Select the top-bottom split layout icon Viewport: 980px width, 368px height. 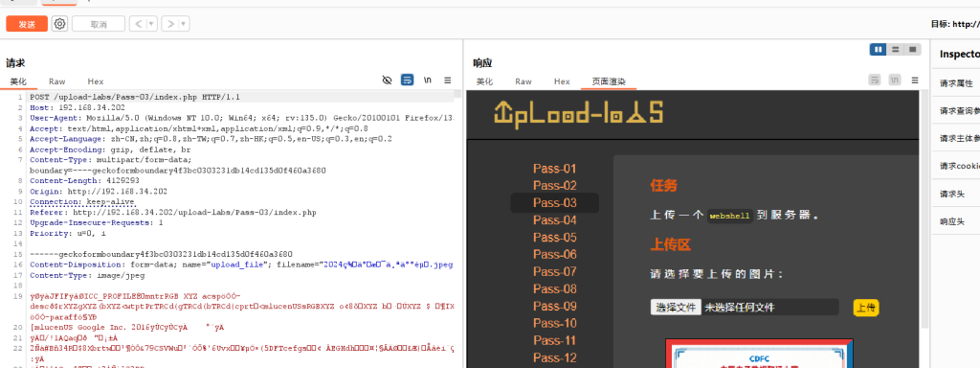[896, 50]
